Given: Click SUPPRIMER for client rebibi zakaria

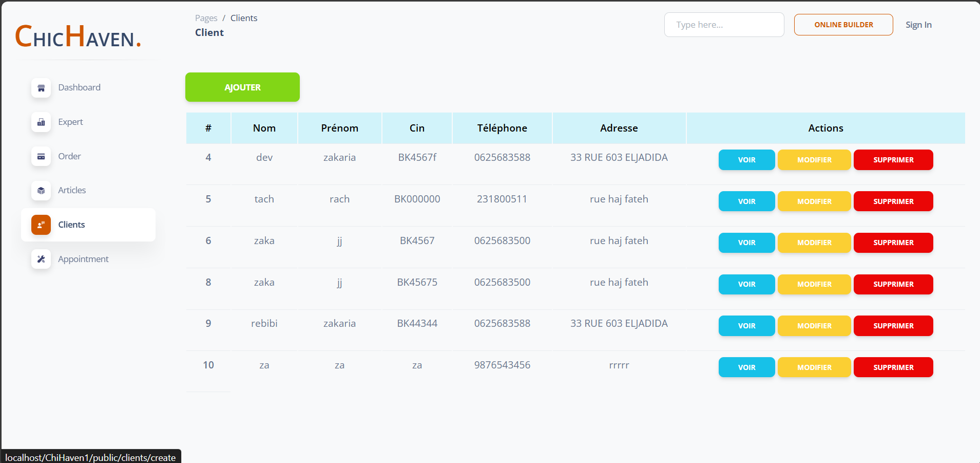Looking at the screenshot, I should click(x=893, y=326).
